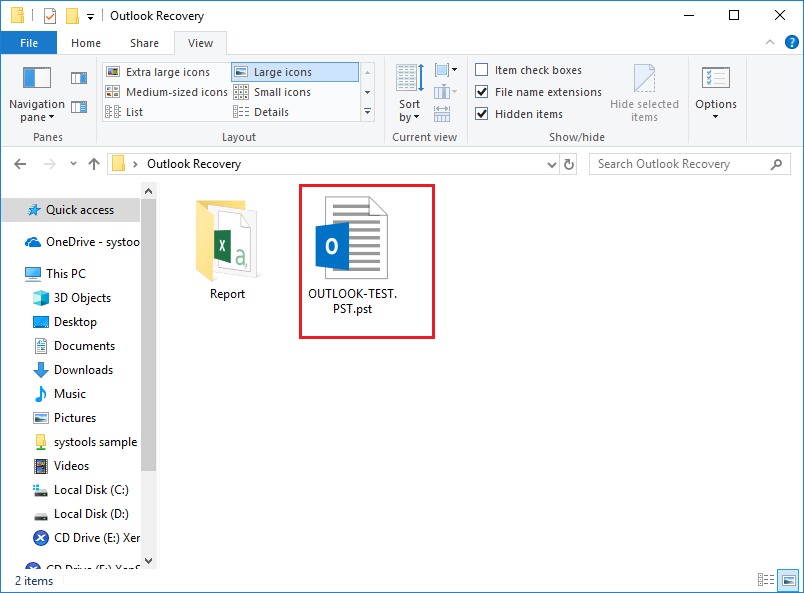Choose Medium-sized icons layout

click(x=167, y=92)
